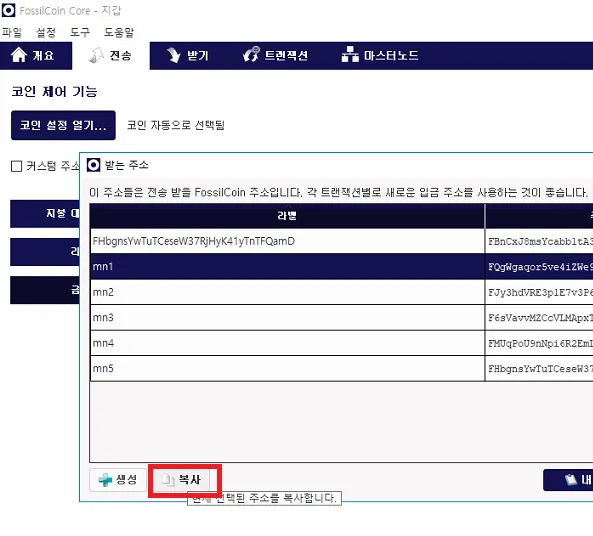Click address cell starting FJy3hdVRE3plE7
Image resolution: width=593 pixels, height=536 pixels.
click(x=540, y=292)
